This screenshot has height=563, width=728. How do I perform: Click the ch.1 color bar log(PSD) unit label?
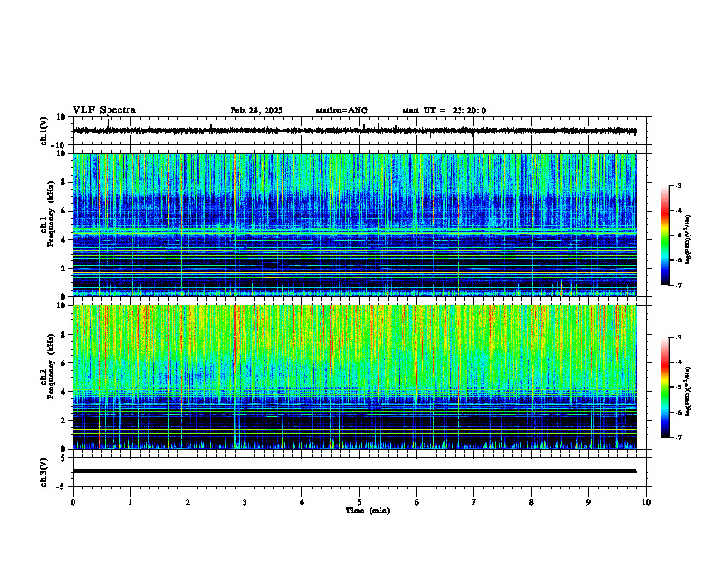click(x=688, y=239)
